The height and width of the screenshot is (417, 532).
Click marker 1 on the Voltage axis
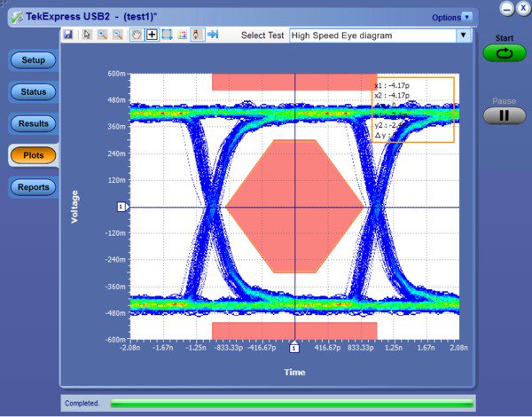pyautogui.click(x=121, y=207)
